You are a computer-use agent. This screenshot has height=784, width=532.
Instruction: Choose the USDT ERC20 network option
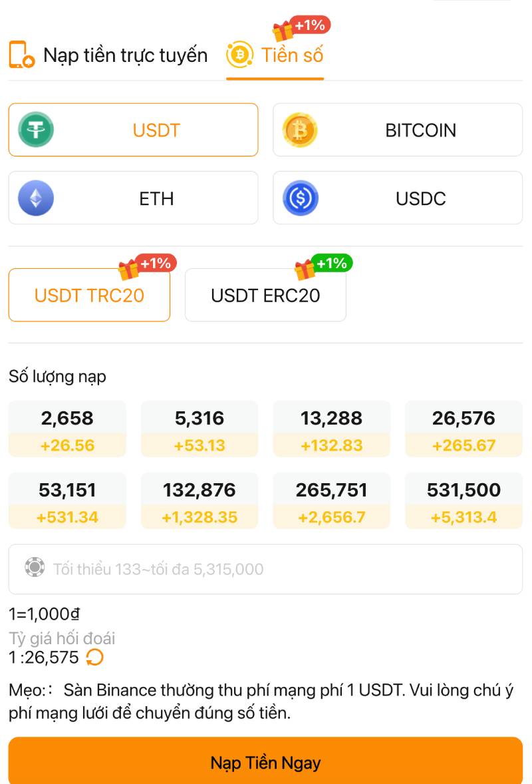[x=265, y=295]
